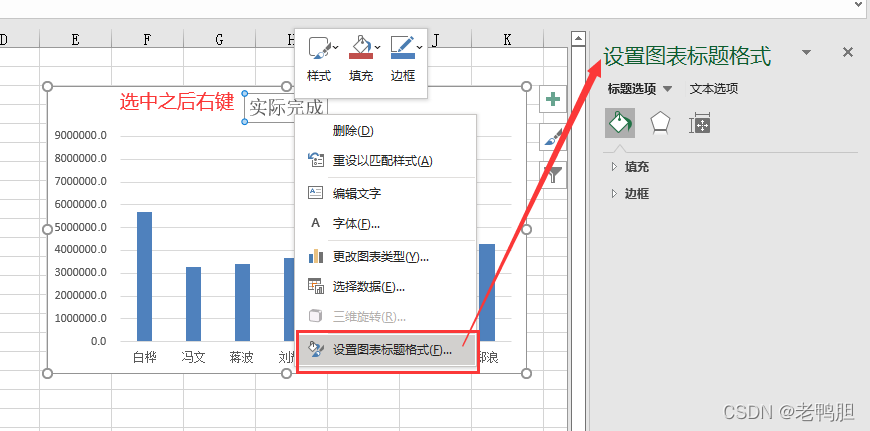The height and width of the screenshot is (431, 870).
Task: Select 重设以匹配样式(A) menu entry
Action: point(386,161)
